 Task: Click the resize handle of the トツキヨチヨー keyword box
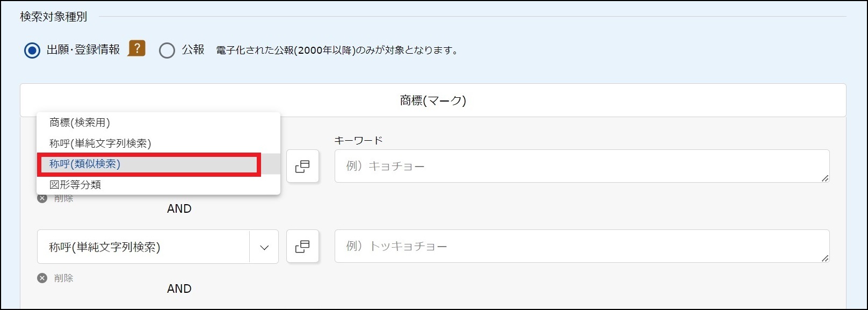click(825, 258)
